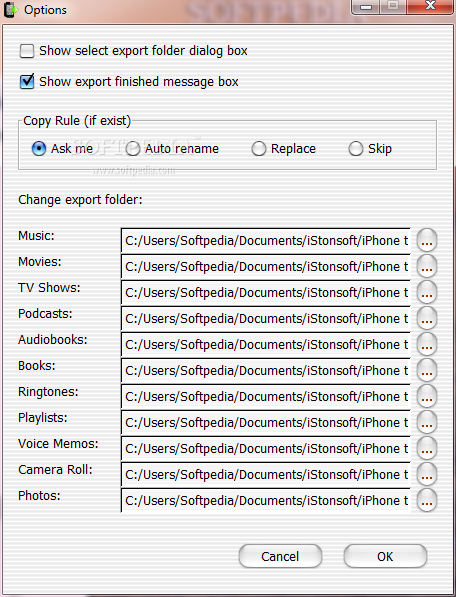Viewport: 456px width, 597px height.
Task: Browse for the Movies export folder
Action: coord(427,266)
